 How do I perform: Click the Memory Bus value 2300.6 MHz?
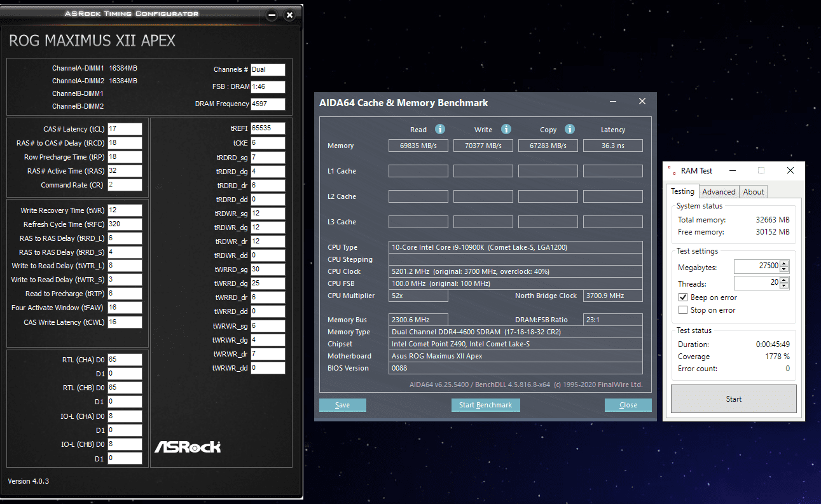[x=418, y=320]
